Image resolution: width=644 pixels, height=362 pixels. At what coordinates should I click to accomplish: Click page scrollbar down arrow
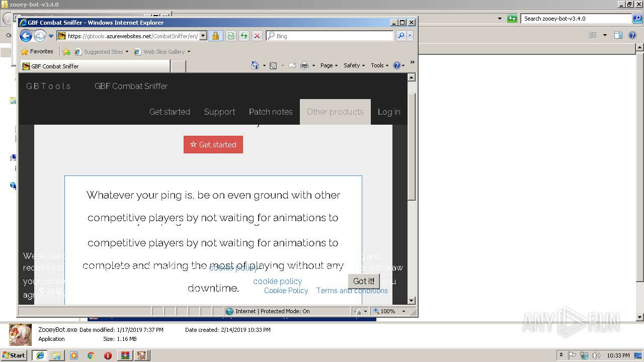[411, 301]
